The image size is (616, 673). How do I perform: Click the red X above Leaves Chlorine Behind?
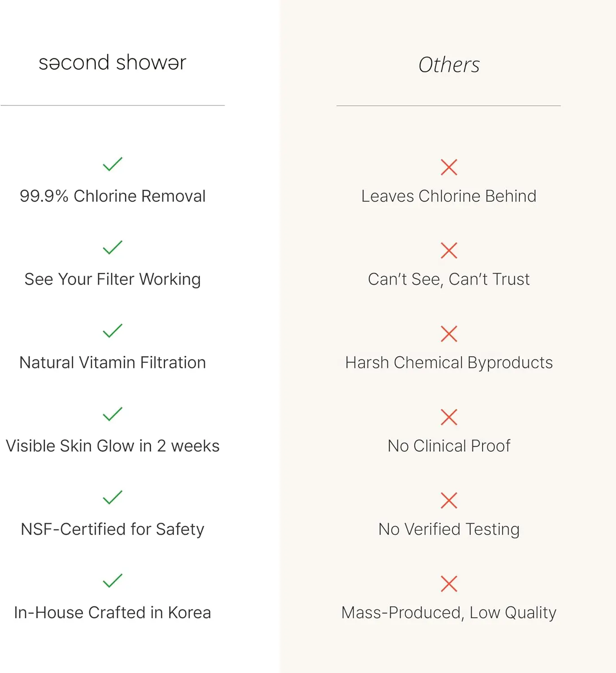click(449, 167)
